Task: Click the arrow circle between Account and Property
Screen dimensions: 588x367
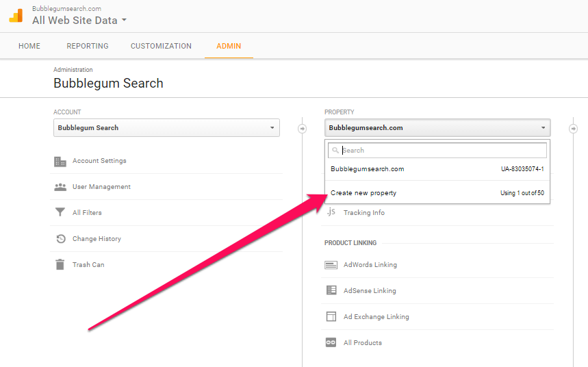Action: point(302,129)
